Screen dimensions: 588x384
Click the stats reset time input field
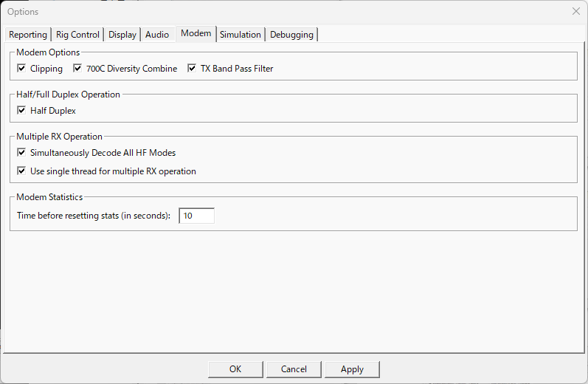(x=196, y=216)
